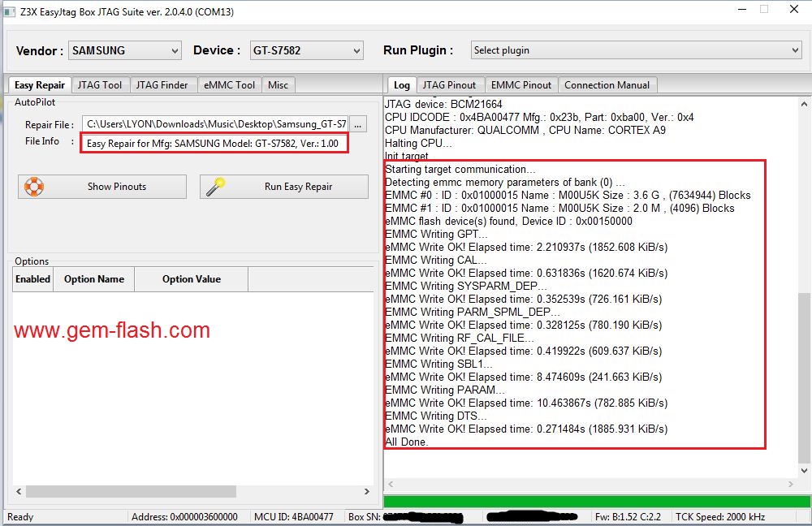Click the 'Halting CPU...' log line
Image resolution: width=812 pixels, height=526 pixels.
(418, 143)
